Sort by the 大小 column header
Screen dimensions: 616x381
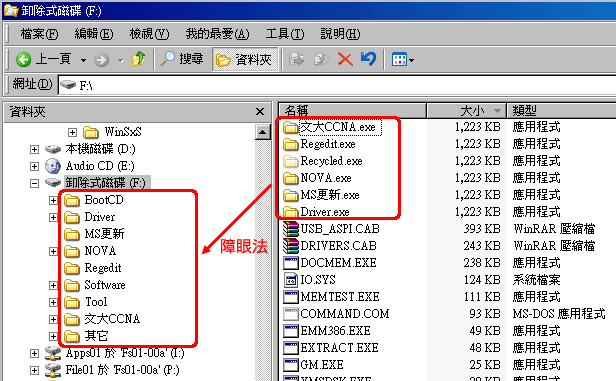[466, 110]
